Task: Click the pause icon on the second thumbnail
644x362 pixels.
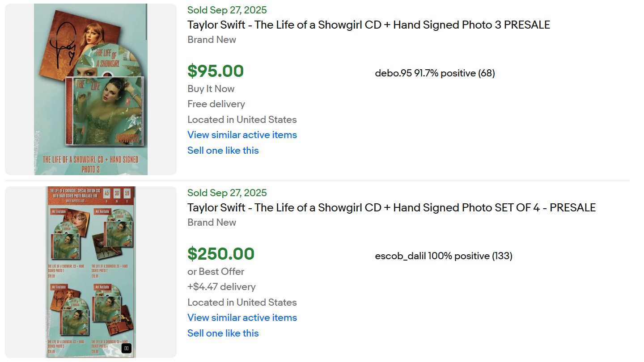Action: click(x=126, y=349)
